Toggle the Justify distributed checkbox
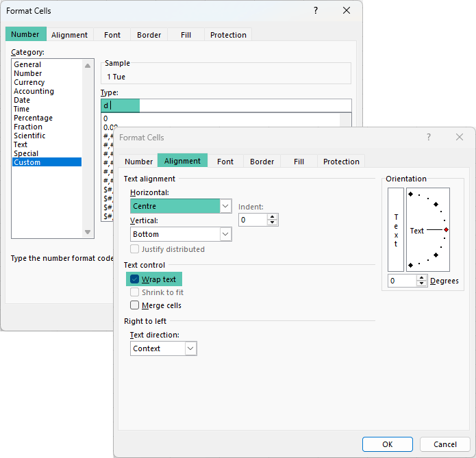 click(x=134, y=249)
